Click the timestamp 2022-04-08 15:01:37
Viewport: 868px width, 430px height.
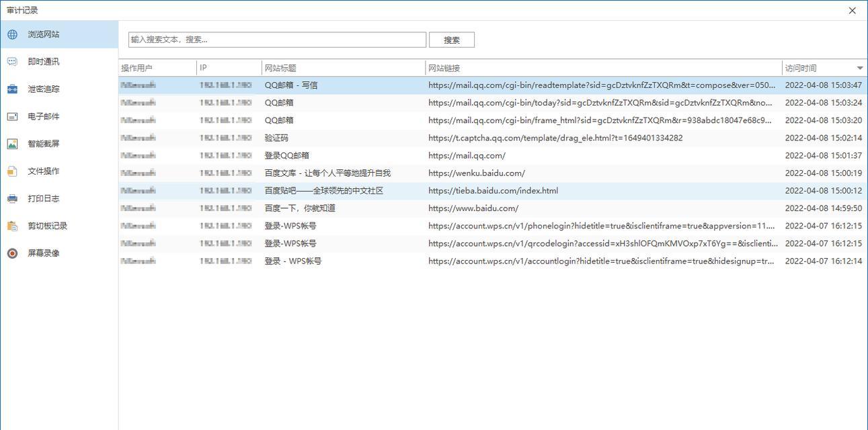pos(824,155)
